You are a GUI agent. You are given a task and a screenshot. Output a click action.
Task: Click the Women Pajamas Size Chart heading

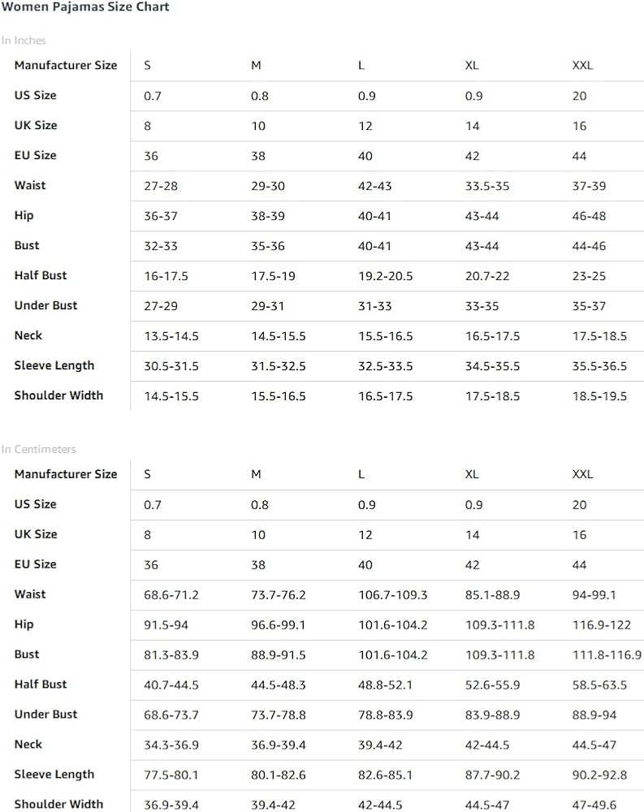(x=85, y=7)
